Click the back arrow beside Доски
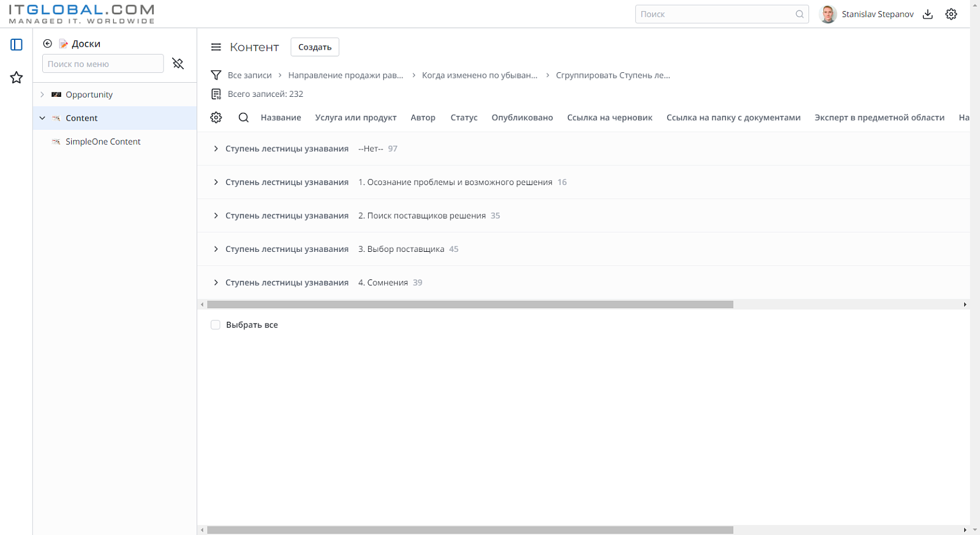980x535 pixels. click(x=47, y=44)
